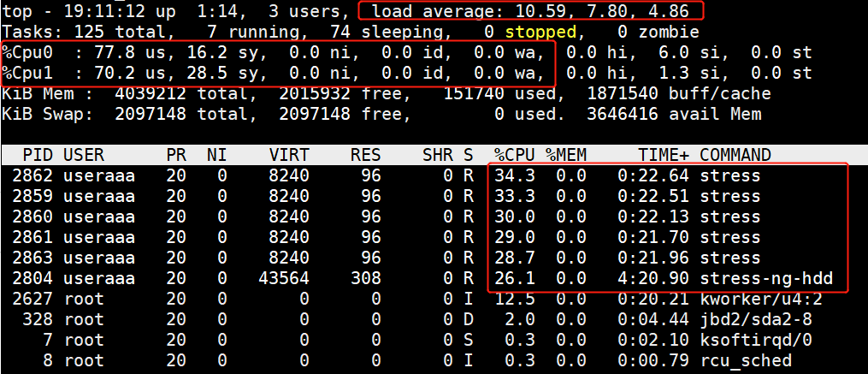Select the 4039212 total memory value

pyautogui.click(x=150, y=93)
